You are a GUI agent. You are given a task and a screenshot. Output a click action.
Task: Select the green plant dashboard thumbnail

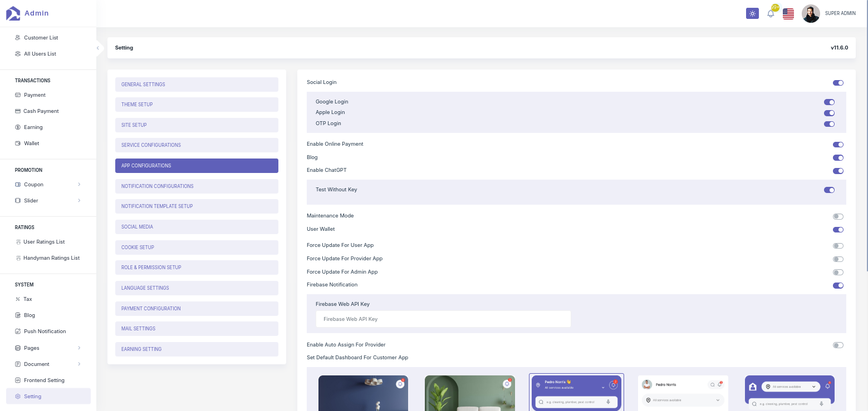[x=469, y=393]
